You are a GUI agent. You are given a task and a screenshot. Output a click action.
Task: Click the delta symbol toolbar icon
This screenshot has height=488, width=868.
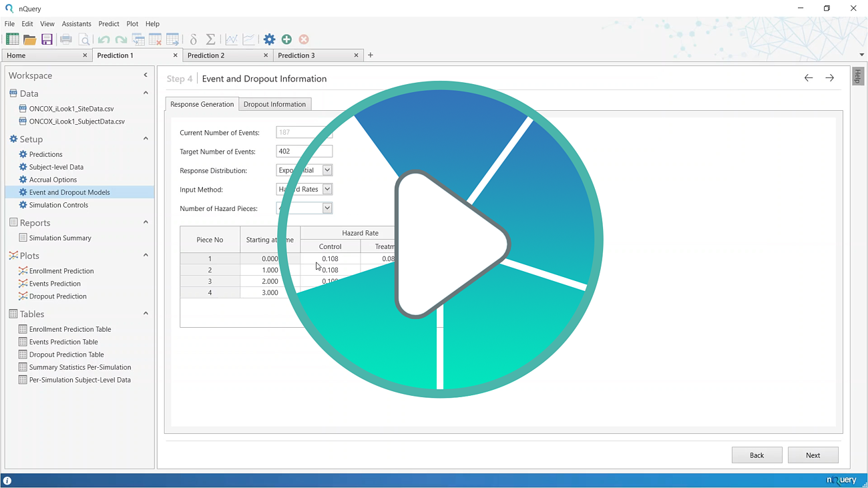194,39
